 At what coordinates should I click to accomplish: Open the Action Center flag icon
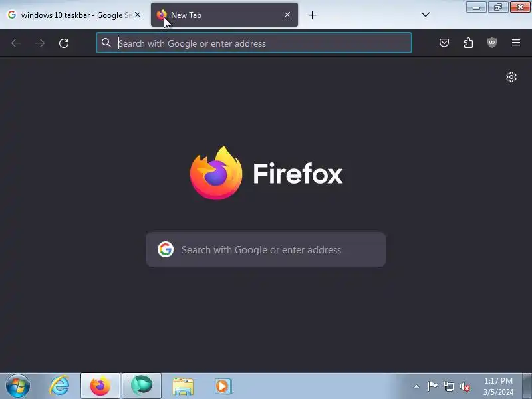(432, 386)
